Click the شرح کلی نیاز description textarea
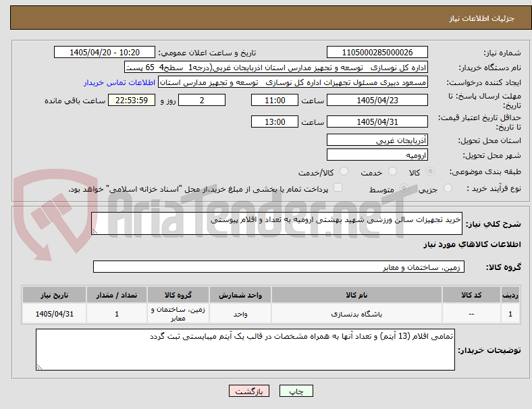The image size is (532, 409). click(x=277, y=223)
